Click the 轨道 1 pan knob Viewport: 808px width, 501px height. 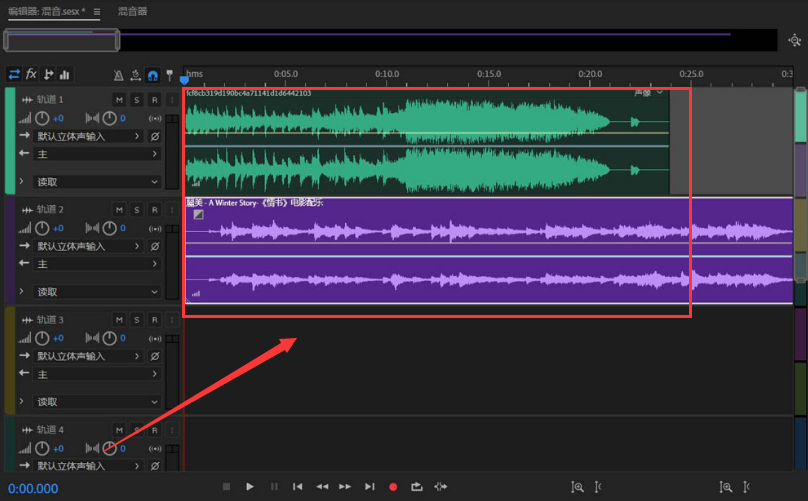point(109,119)
